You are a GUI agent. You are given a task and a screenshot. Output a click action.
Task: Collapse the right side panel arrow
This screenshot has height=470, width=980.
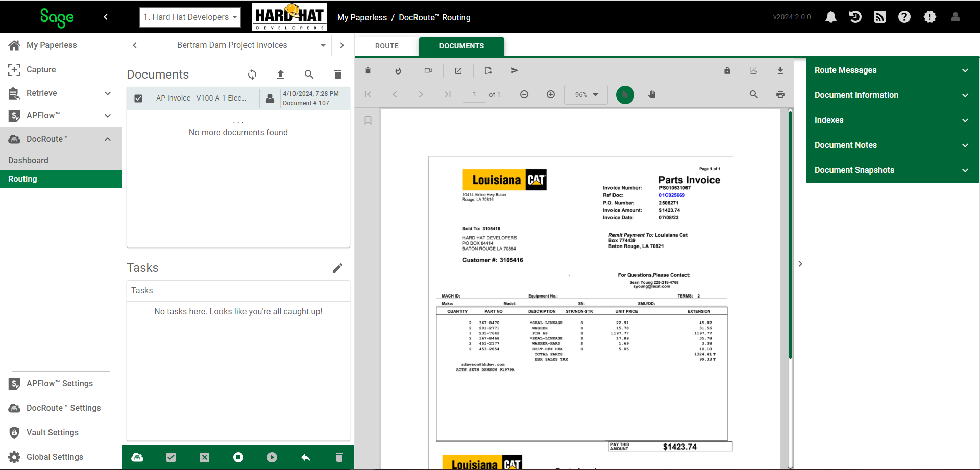point(800,264)
